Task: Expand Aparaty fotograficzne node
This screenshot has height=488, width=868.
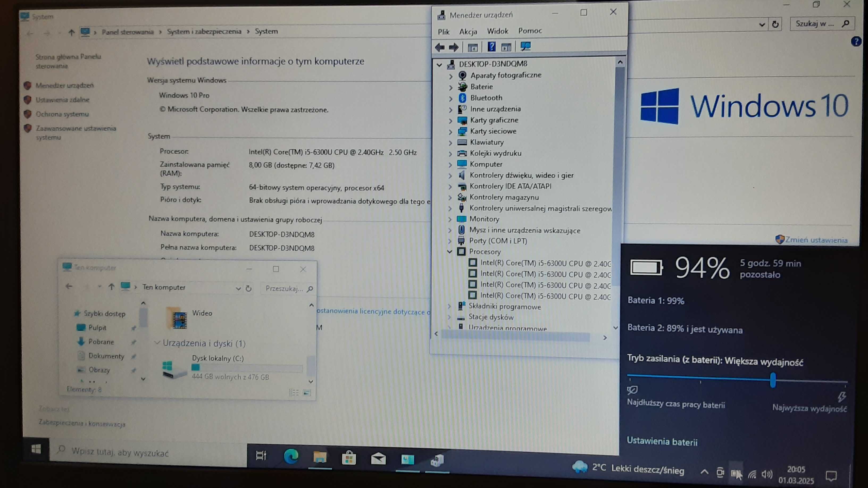Action: point(450,77)
